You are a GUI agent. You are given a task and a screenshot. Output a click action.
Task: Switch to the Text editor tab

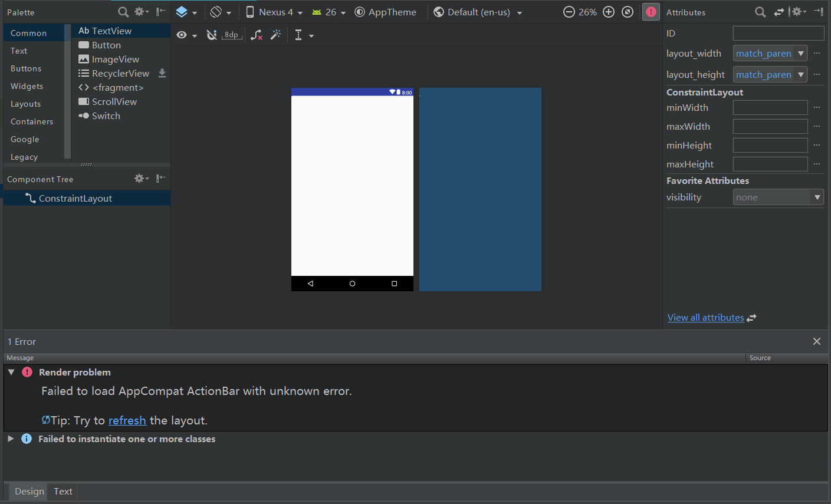coord(63,491)
